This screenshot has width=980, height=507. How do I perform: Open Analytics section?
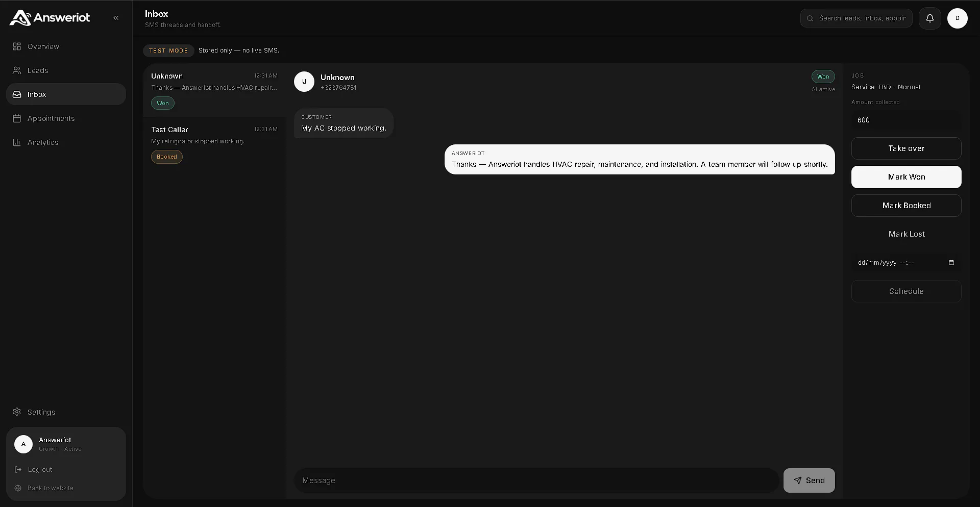click(66, 142)
